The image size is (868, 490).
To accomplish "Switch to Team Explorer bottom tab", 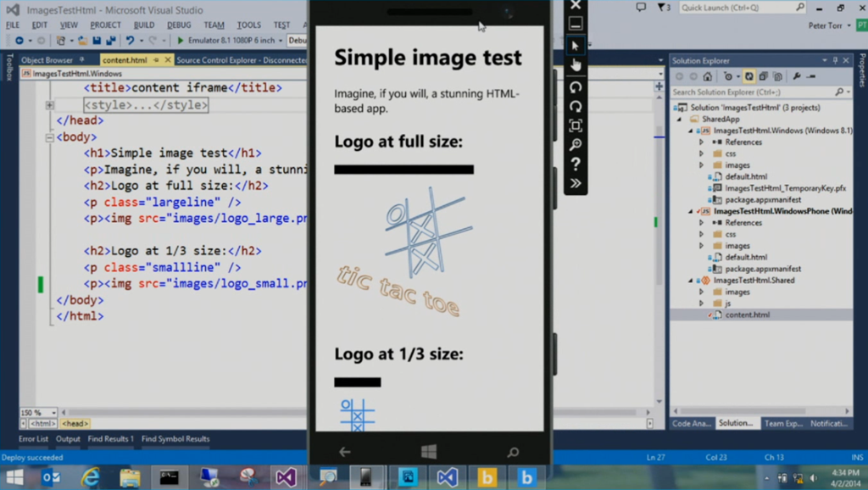I will tap(783, 423).
